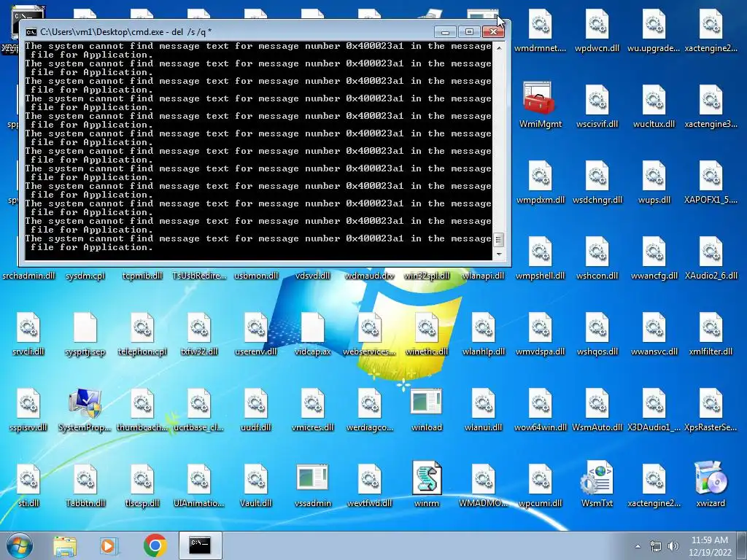Show hidden system tray icons
Image resolution: width=747 pixels, height=560 pixels.
pos(638,547)
